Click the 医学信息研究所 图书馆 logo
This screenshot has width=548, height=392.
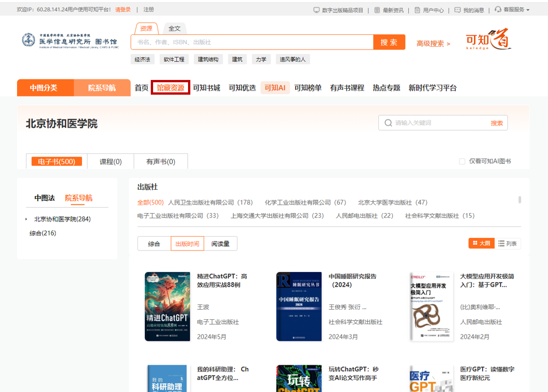coord(70,41)
